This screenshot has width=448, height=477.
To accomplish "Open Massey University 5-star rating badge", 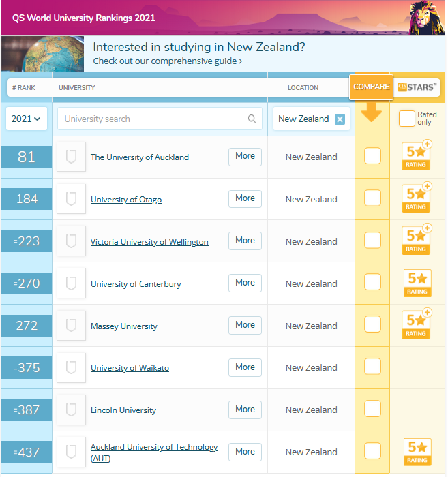I will (x=417, y=324).
